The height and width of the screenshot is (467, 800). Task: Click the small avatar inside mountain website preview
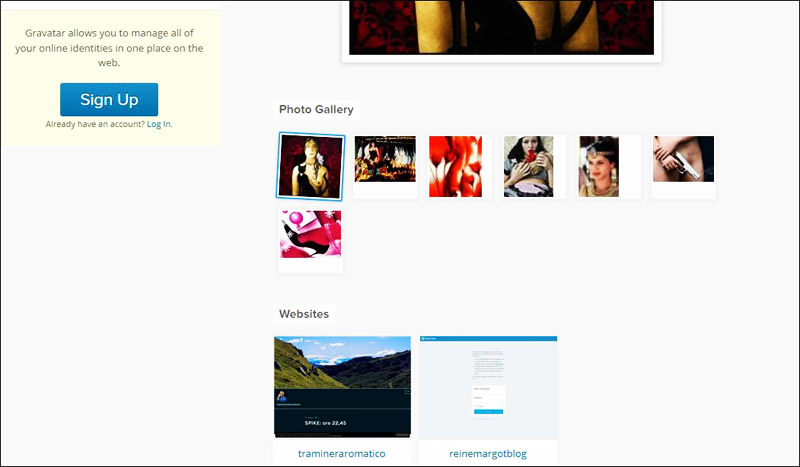[x=283, y=397]
